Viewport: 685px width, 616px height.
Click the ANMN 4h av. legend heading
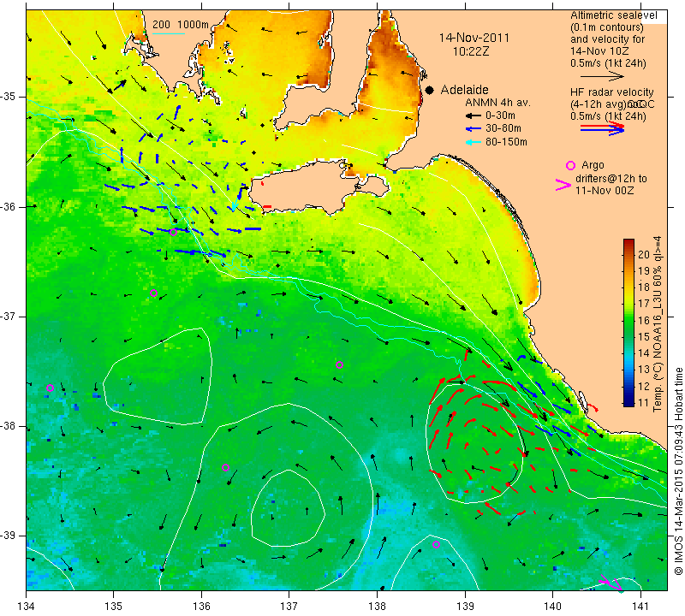tap(497, 103)
